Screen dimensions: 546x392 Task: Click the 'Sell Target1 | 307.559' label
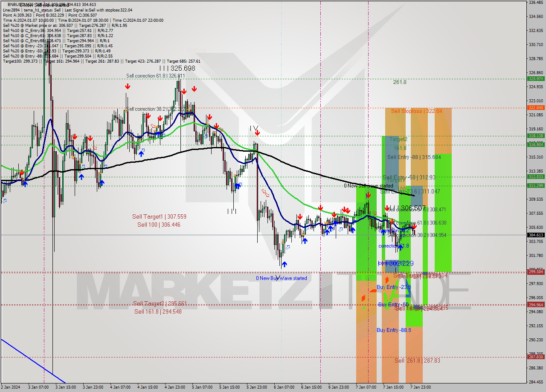(159, 216)
